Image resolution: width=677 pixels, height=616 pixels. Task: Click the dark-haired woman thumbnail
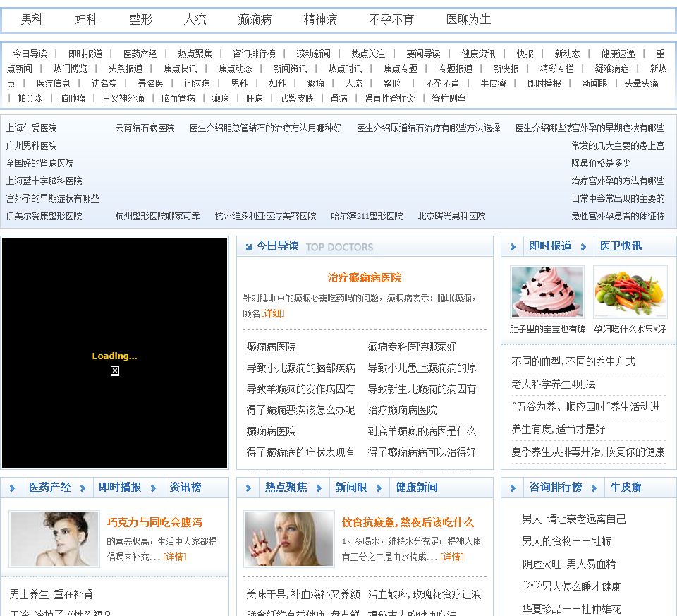(54, 539)
